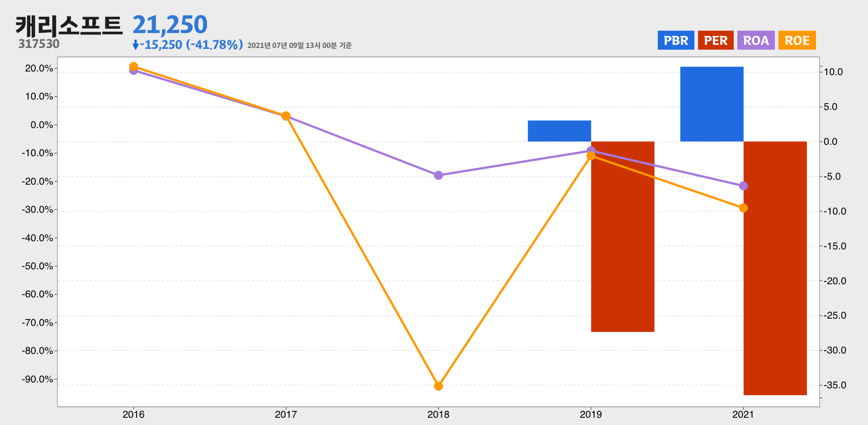
Task: Click the stock code 317530
Action: (x=39, y=44)
